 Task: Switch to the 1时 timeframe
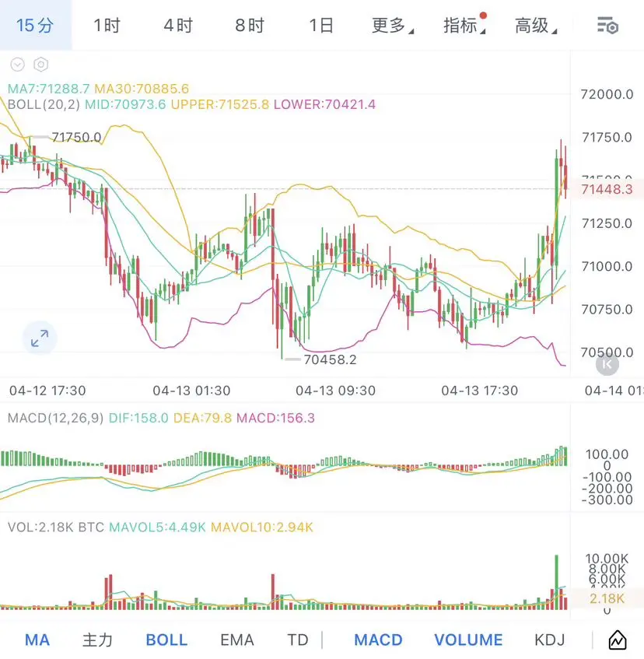point(107,25)
